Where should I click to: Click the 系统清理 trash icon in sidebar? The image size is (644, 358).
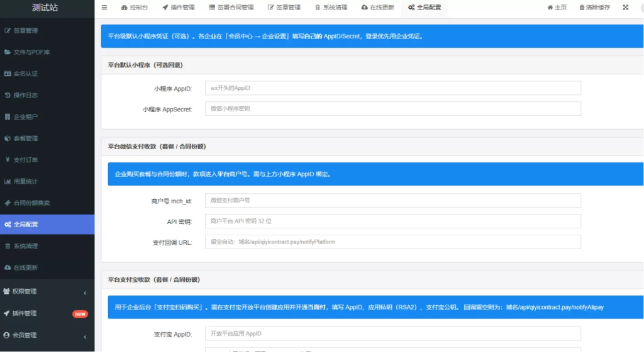(x=8, y=246)
